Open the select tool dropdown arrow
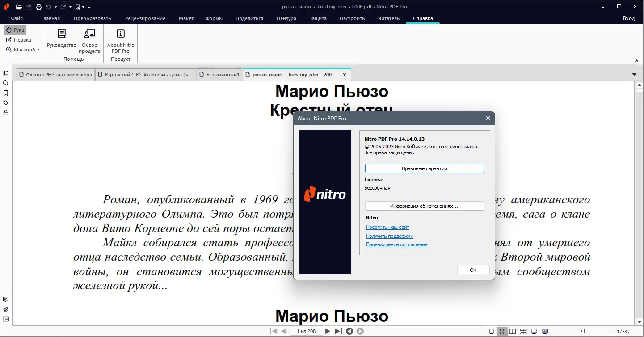Screen dimensions: 644x337 tap(84, 7)
